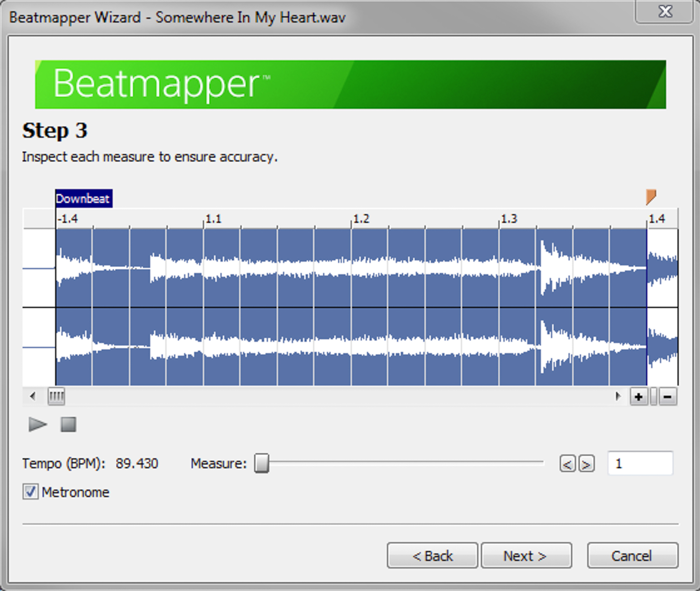
Task: Select the measure number input field
Action: 640,463
